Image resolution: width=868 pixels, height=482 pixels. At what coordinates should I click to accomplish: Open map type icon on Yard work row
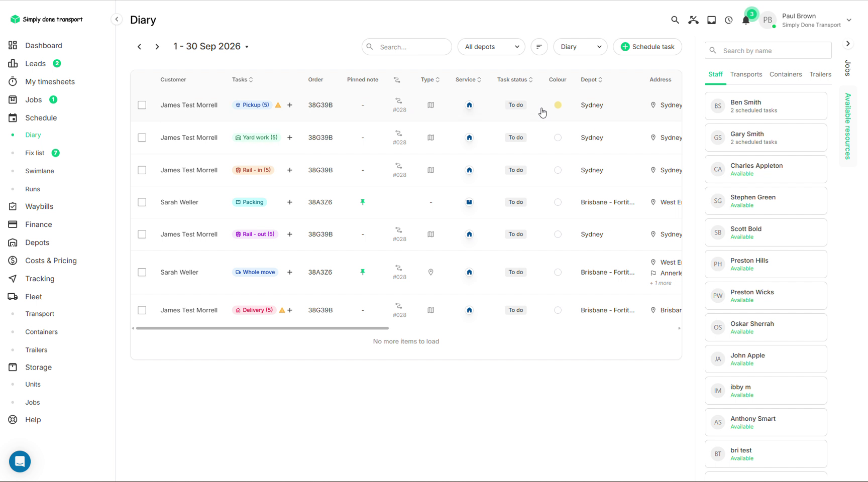point(430,138)
